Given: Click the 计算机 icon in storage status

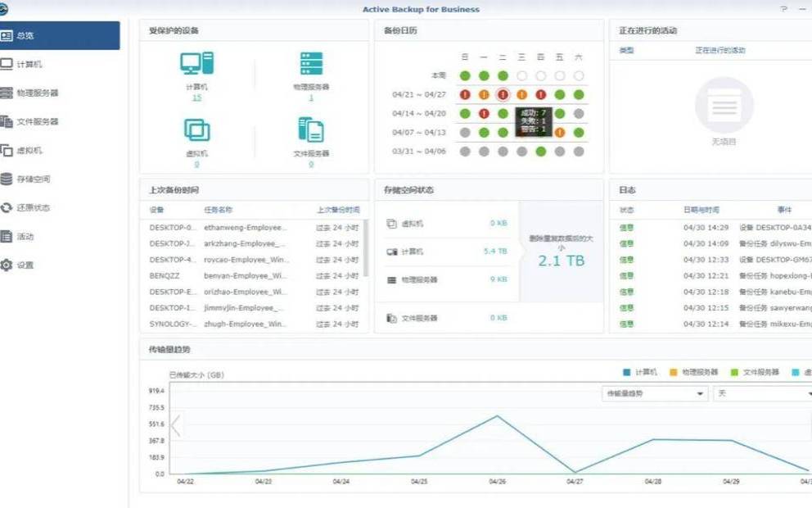Looking at the screenshot, I should 391,252.
